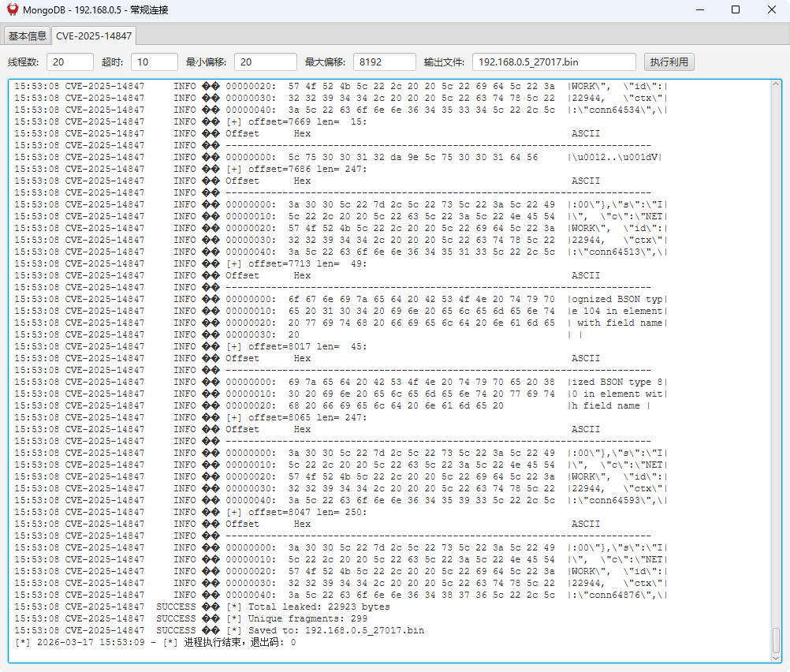Click the 执行利用 button

[x=669, y=62]
